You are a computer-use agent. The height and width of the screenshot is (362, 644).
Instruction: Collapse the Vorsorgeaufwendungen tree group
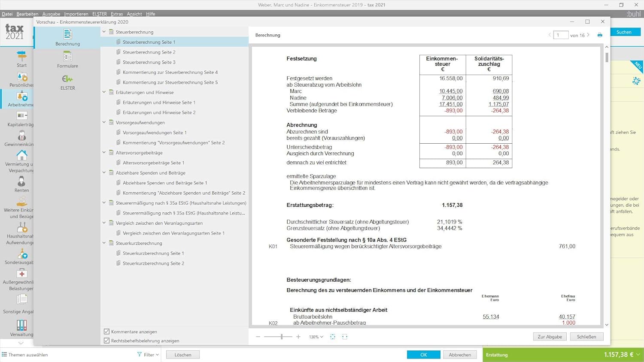click(x=104, y=122)
